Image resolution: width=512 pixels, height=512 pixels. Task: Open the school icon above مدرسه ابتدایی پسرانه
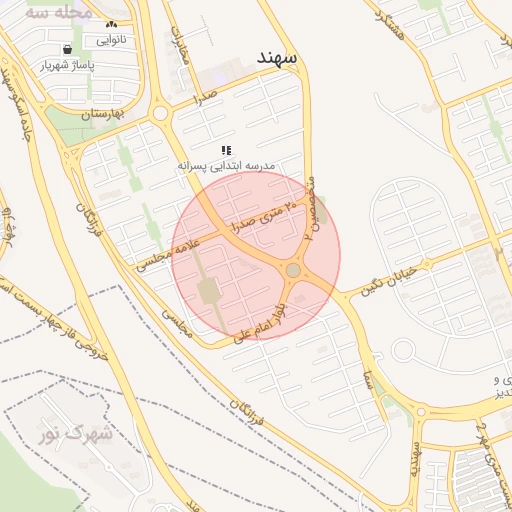pos(227,151)
